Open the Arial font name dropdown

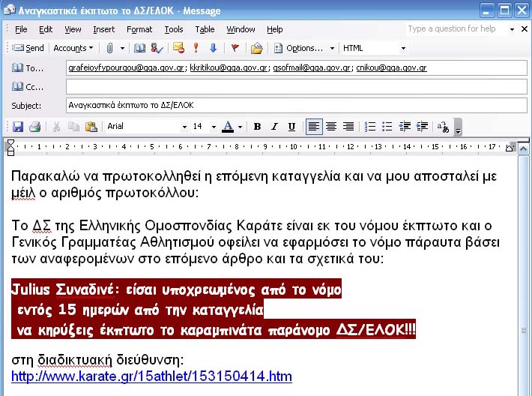184,127
